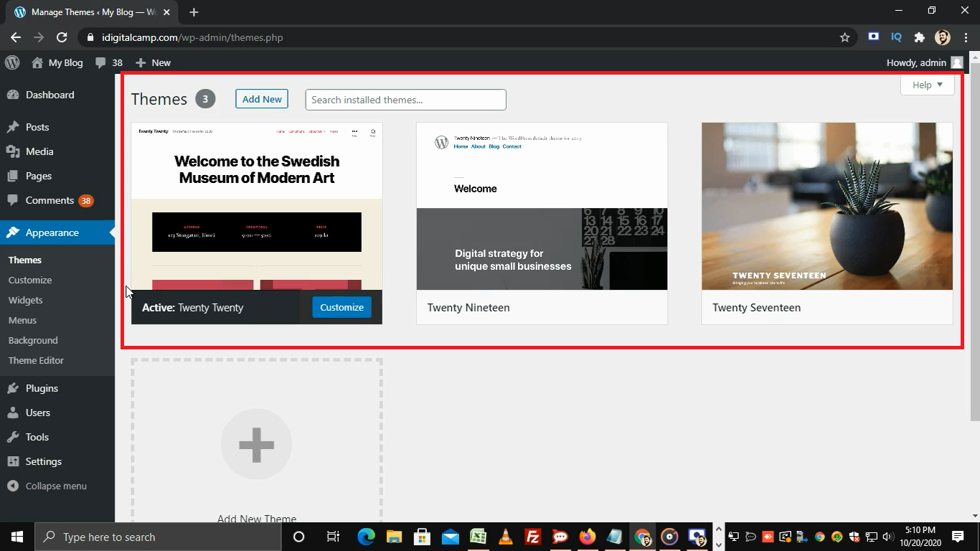The height and width of the screenshot is (551, 980).
Task: Visit site via My Blog home link
Action: 57,62
